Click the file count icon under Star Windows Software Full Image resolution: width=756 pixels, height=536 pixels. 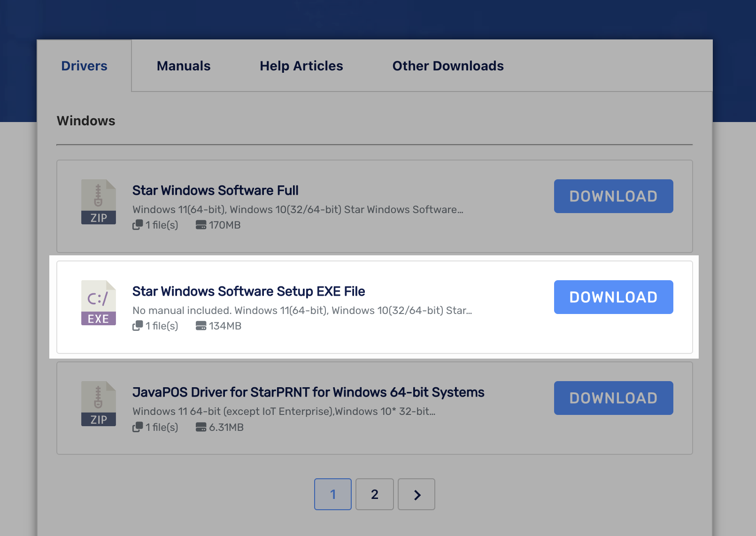click(137, 225)
